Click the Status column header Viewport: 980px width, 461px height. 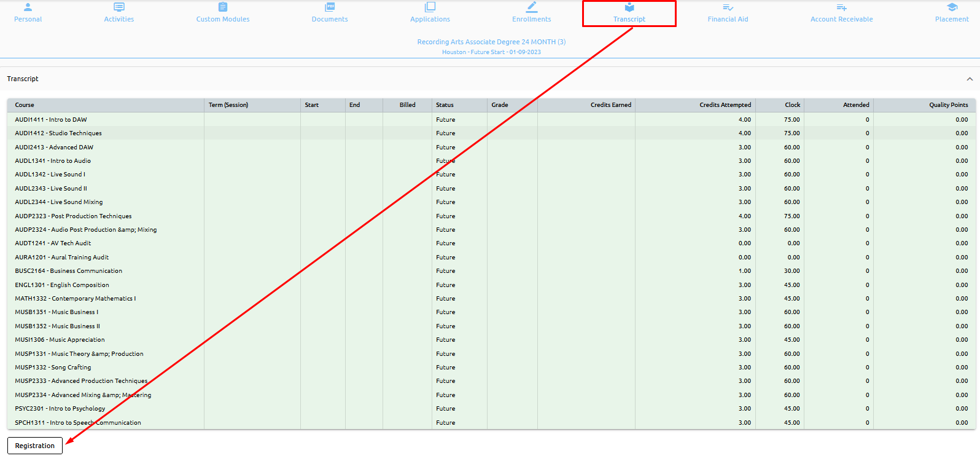(445, 105)
